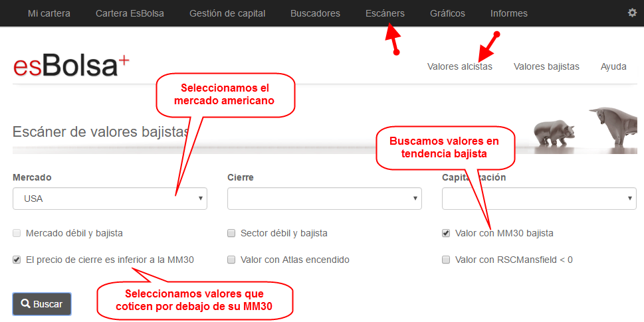Open Gestión de capital menu
Viewport: 644px width, 322px height.
coord(227,13)
